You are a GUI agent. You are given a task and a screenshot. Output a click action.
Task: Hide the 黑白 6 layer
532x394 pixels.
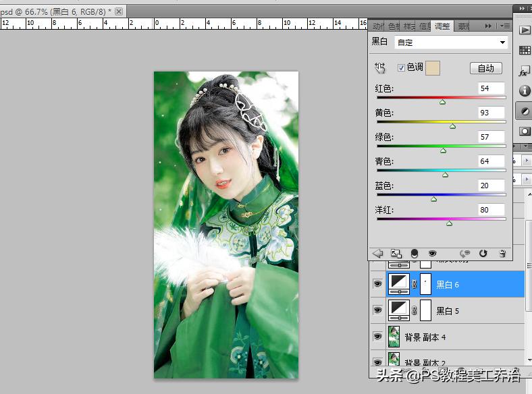coord(377,285)
